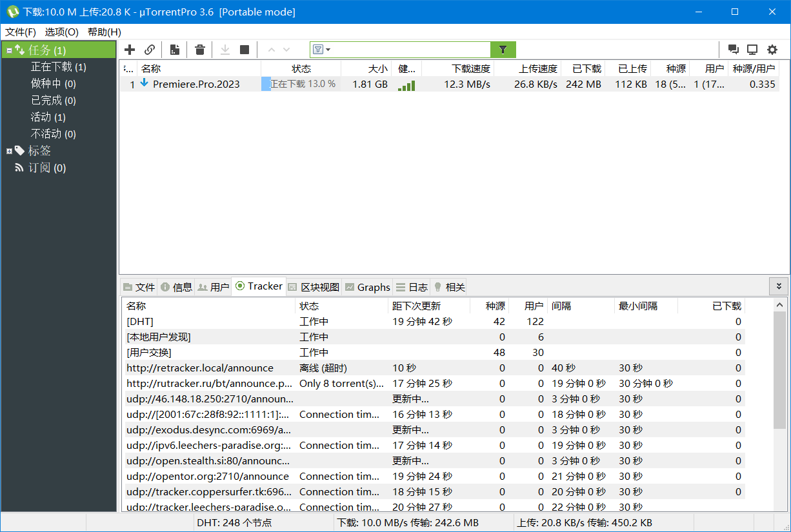Image resolution: width=791 pixels, height=532 pixels.
Task: Click the Create New Torrent icon
Action: (174, 49)
